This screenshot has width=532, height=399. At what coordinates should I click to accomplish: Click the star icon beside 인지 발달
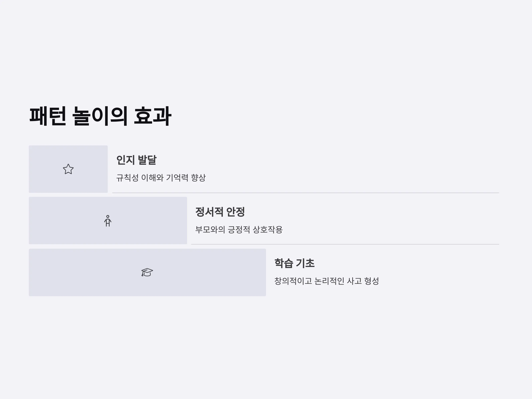[x=68, y=169]
